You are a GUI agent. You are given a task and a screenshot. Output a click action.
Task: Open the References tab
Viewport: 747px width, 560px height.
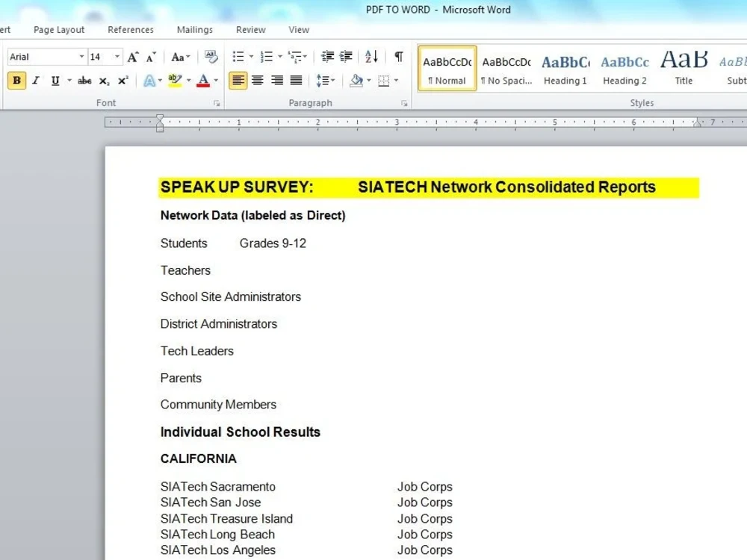pyautogui.click(x=131, y=30)
